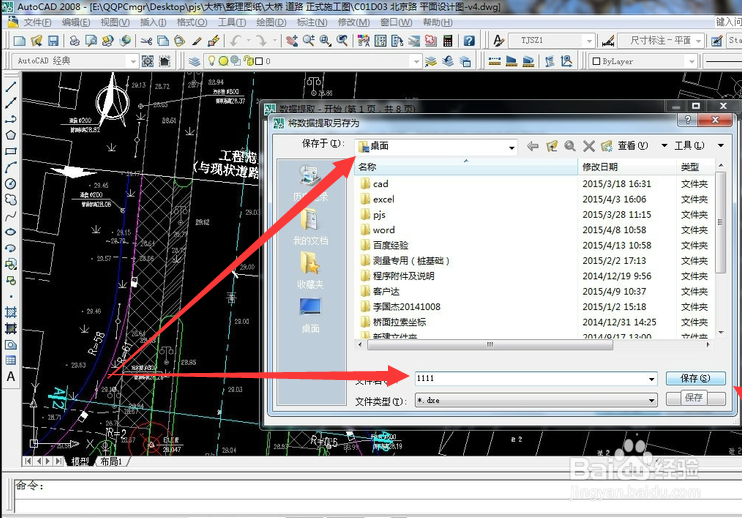The width and height of the screenshot is (742, 518).
Task: Click Back arrow in save dialog
Action: 533,146
